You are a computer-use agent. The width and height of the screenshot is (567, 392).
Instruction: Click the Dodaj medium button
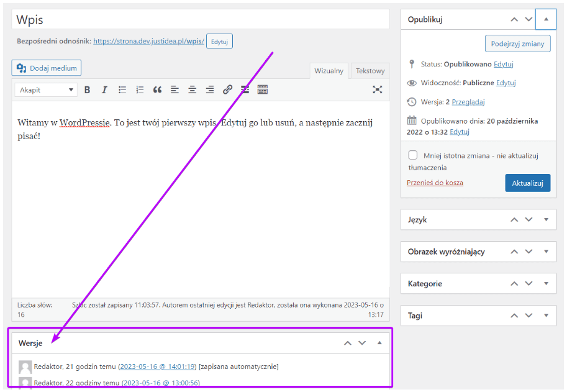point(47,68)
